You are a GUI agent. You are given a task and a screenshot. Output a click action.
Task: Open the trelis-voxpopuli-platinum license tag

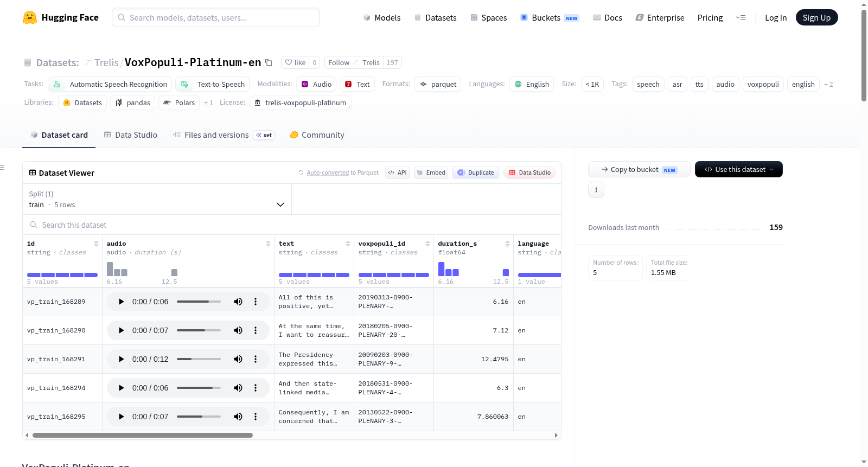[x=301, y=103]
